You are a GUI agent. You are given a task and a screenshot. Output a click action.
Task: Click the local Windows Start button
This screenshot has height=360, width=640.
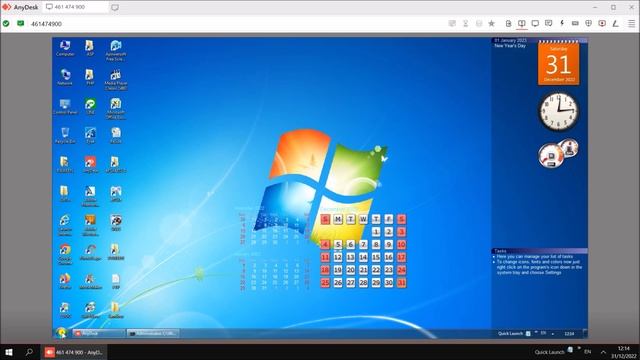click(x=9, y=352)
